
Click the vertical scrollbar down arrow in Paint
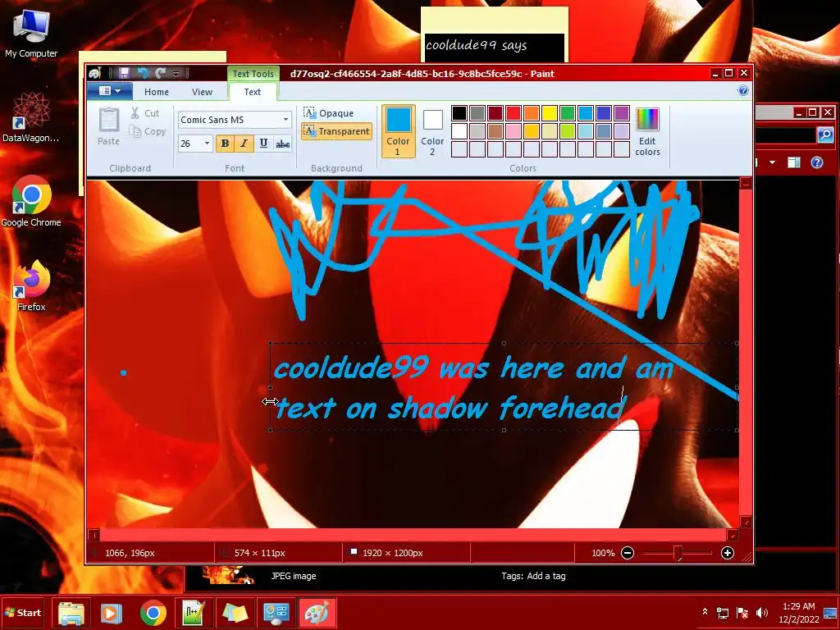tap(745, 522)
